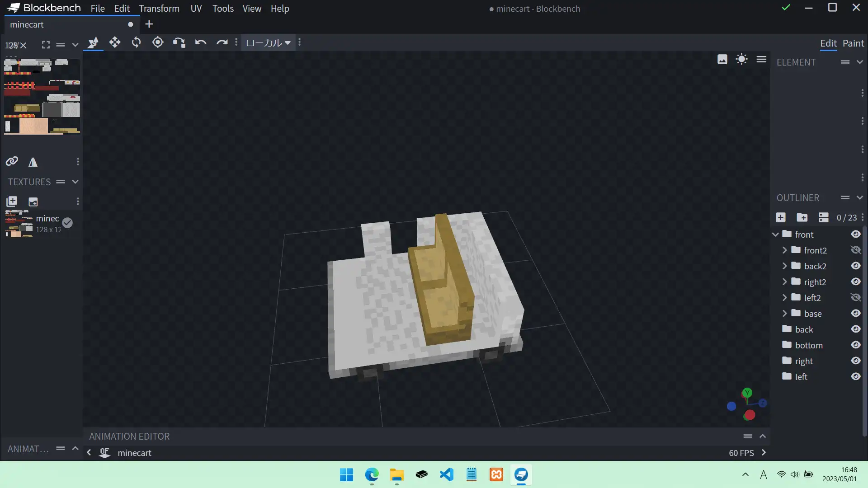Click the Redo arrow

click(222, 42)
